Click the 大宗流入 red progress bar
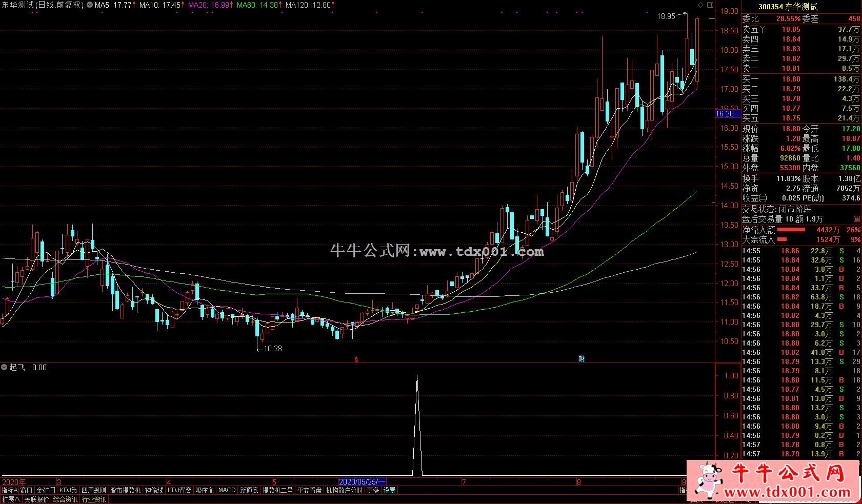This screenshot has width=862, height=504. click(x=782, y=239)
